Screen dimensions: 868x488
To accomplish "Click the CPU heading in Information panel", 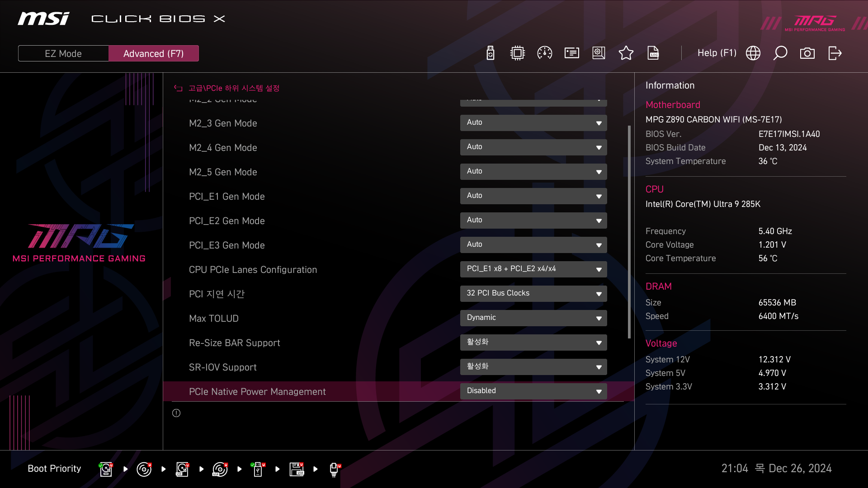I will point(655,189).
